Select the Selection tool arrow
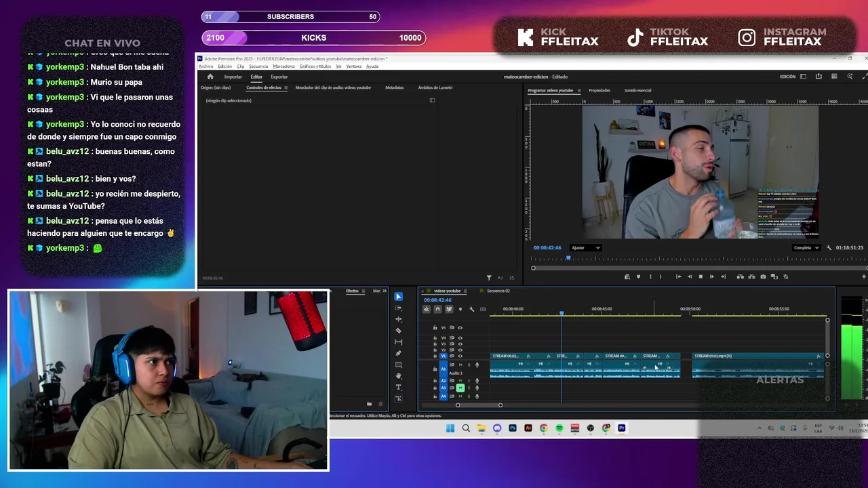 (x=399, y=297)
